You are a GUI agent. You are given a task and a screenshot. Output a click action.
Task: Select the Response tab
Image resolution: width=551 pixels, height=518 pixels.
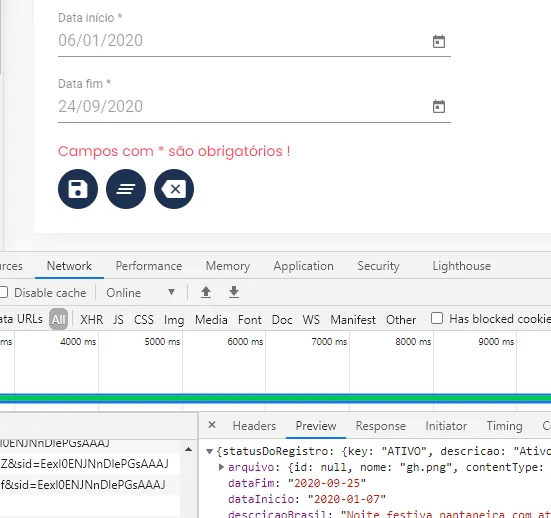(381, 426)
